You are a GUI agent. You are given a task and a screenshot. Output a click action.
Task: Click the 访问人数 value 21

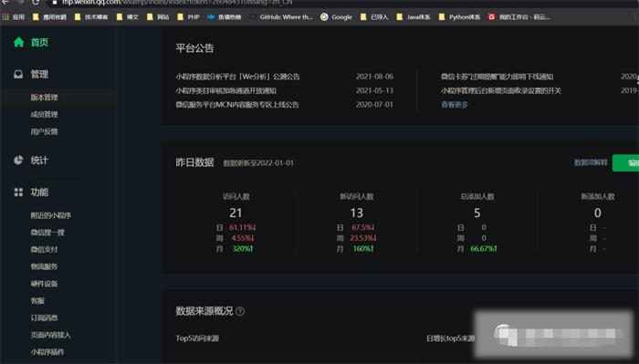pyautogui.click(x=236, y=213)
